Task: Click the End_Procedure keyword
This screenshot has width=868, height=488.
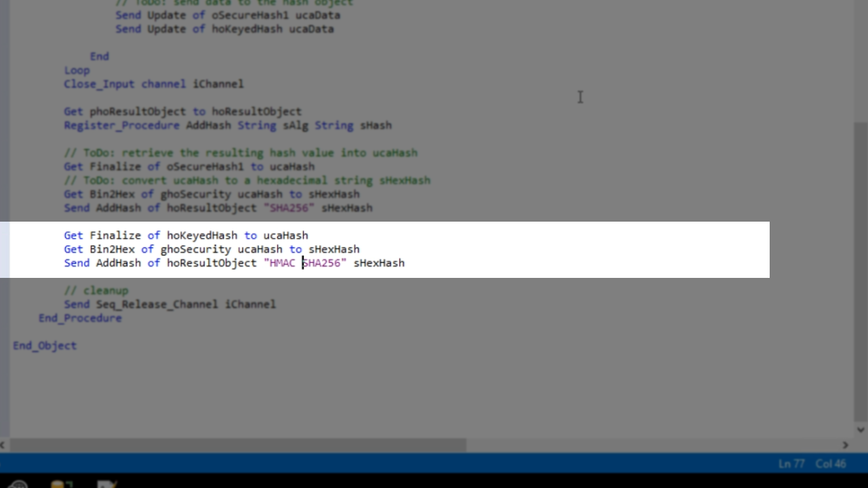Action: tap(80, 318)
